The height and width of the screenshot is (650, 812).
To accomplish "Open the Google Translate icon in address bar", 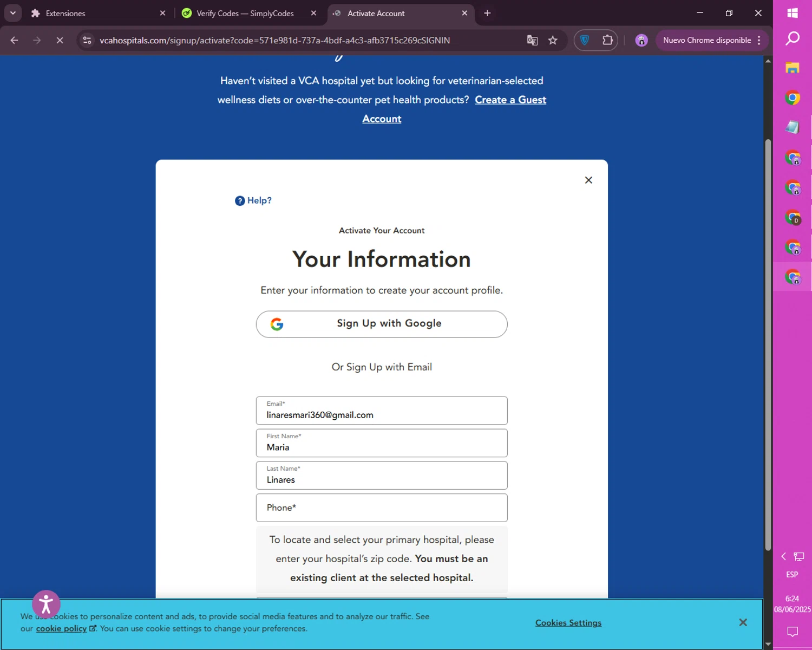I will (x=532, y=41).
